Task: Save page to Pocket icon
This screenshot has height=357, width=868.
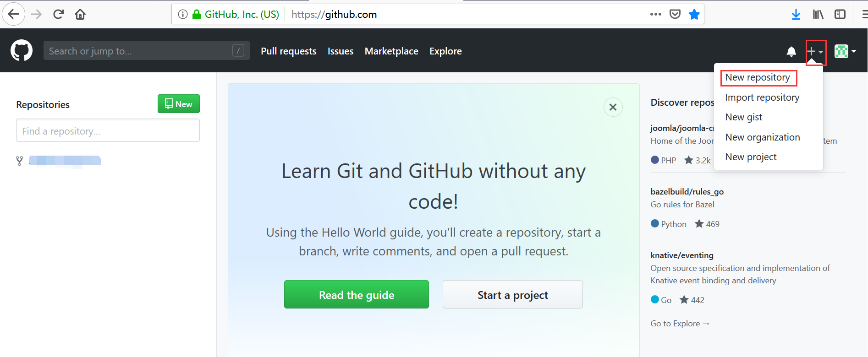Action: 675,14
